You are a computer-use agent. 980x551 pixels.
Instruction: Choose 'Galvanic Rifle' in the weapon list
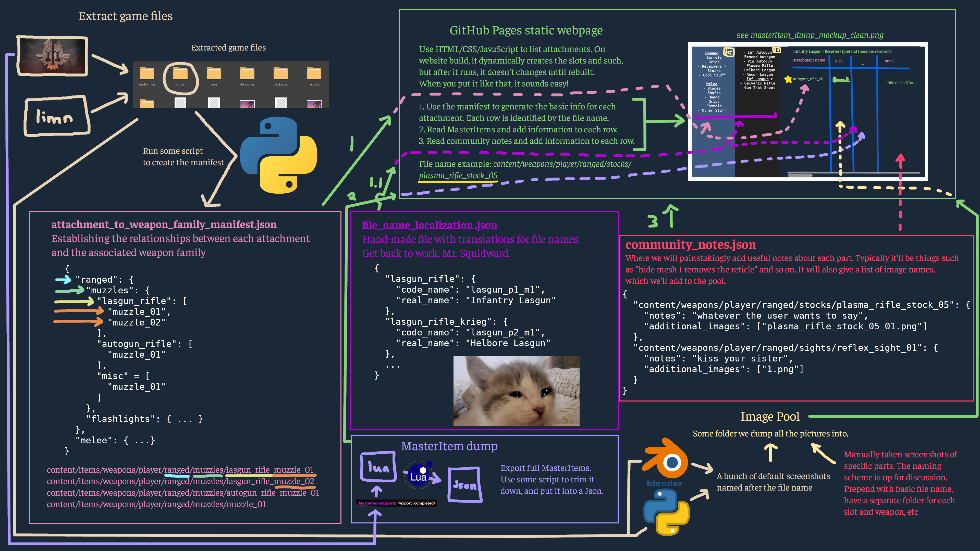coord(758,83)
